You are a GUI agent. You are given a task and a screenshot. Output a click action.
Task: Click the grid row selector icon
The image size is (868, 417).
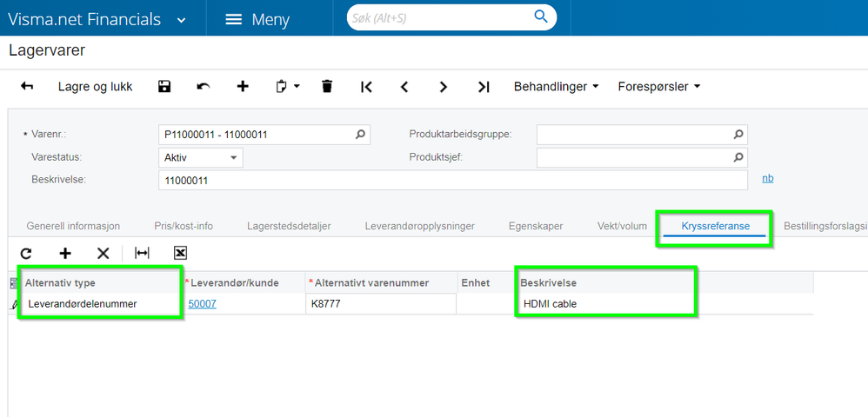point(13,283)
